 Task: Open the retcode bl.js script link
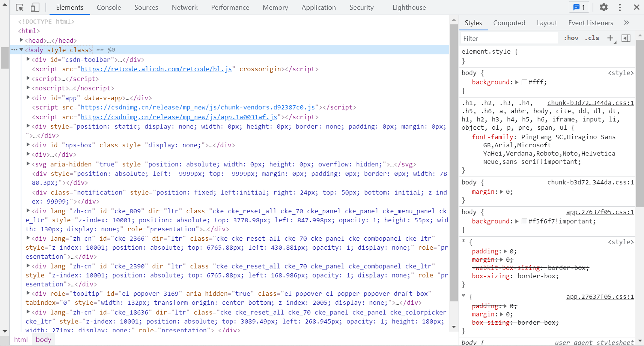pyautogui.click(x=156, y=69)
